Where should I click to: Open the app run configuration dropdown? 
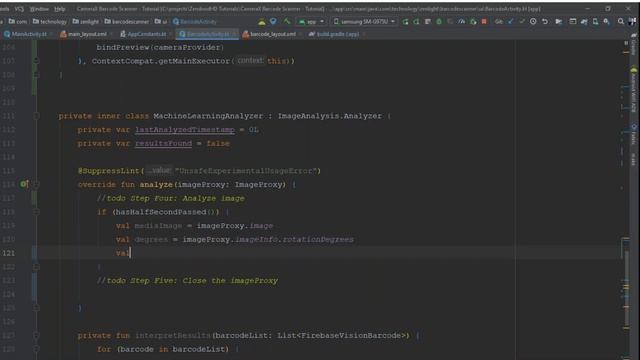click(x=311, y=21)
